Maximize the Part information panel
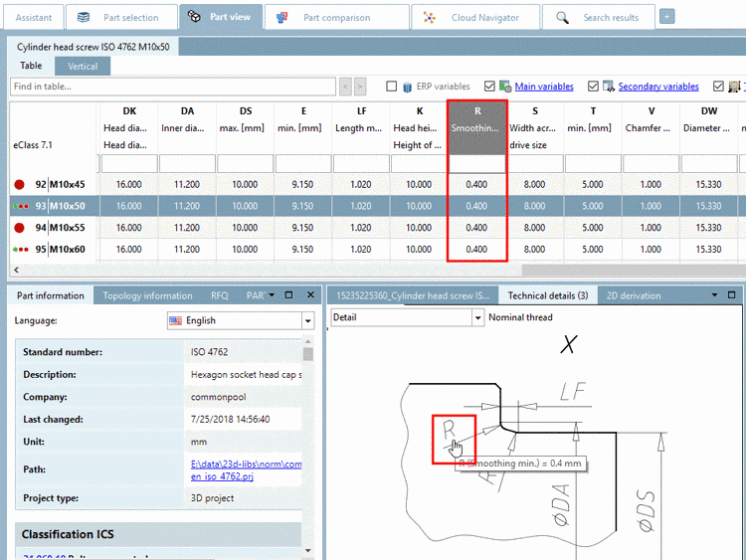Viewport: 746px width, 560px height. tap(288, 295)
